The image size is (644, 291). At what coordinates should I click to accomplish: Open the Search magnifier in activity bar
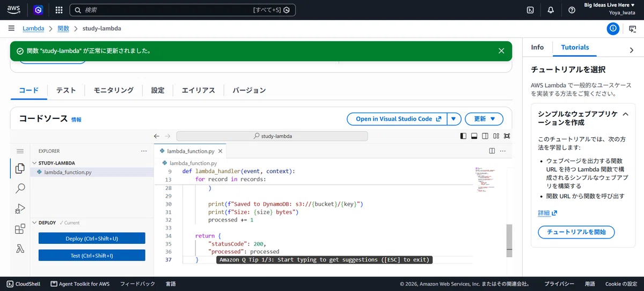tap(20, 188)
